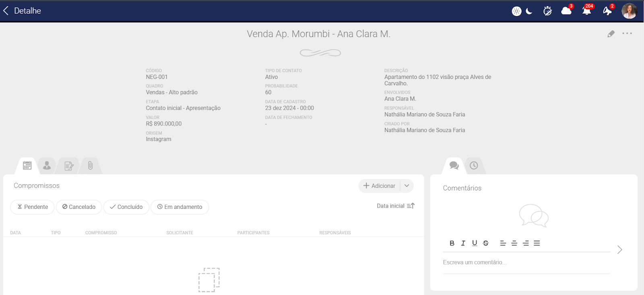Open the user profile avatar
The height and width of the screenshot is (295, 644).
[x=629, y=11]
